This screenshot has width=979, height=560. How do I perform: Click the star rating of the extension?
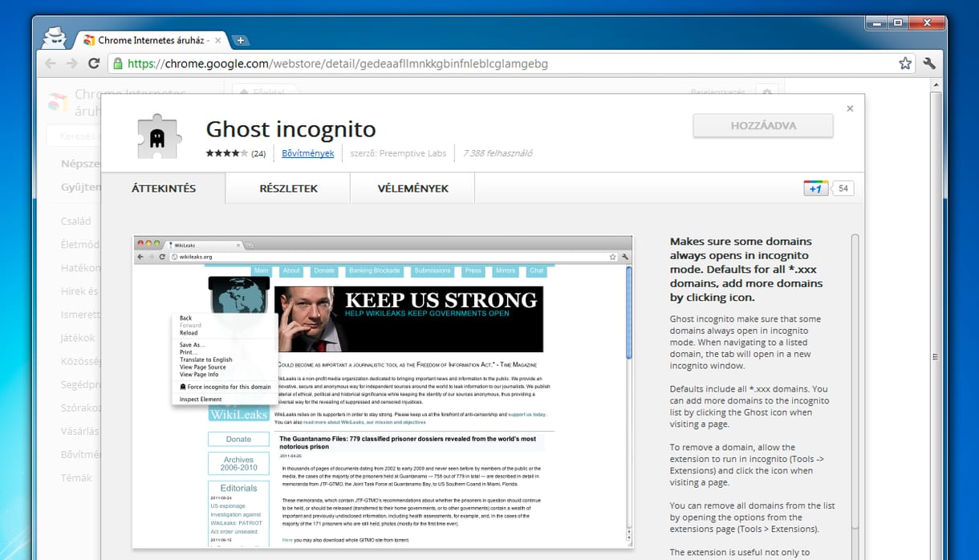coord(227,153)
